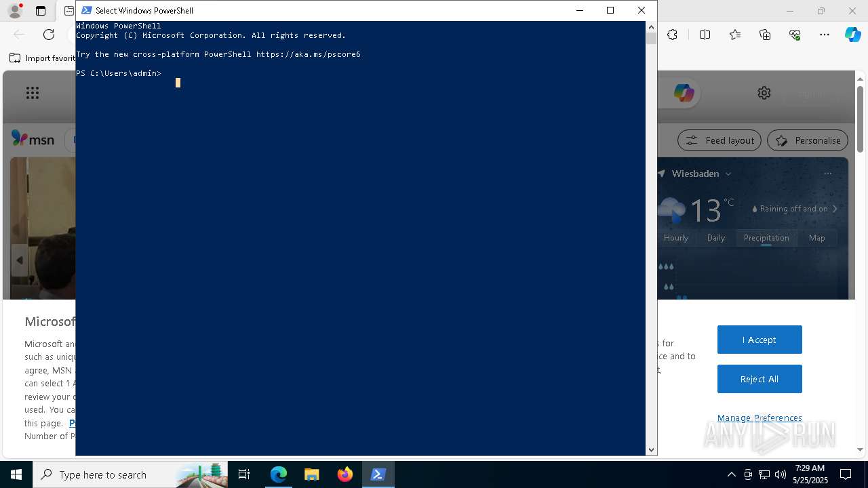The width and height of the screenshot is (868, 488).
Task: Click Reject All cookie button
Action: [x=759, y=379]
